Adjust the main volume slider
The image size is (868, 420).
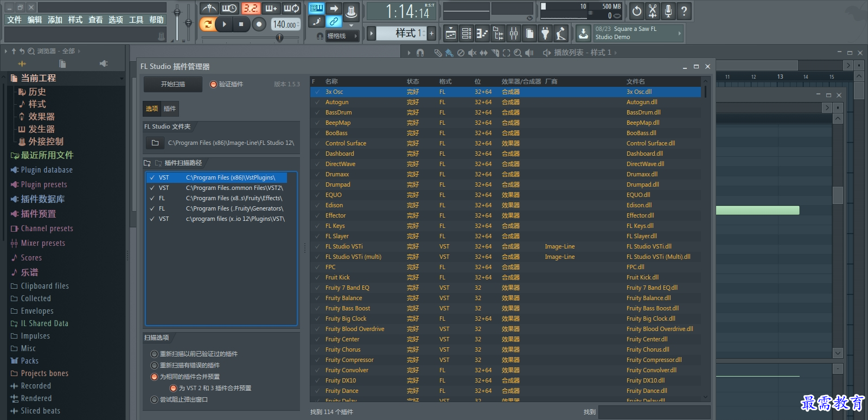coord(177,12)
